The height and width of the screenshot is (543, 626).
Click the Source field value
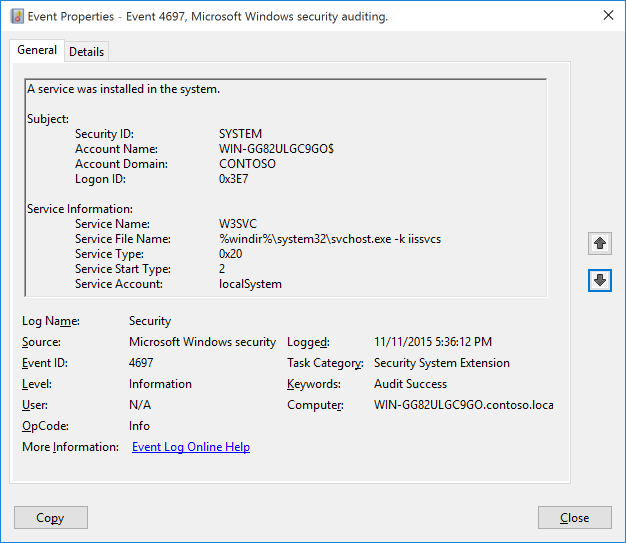click(202, 342)
